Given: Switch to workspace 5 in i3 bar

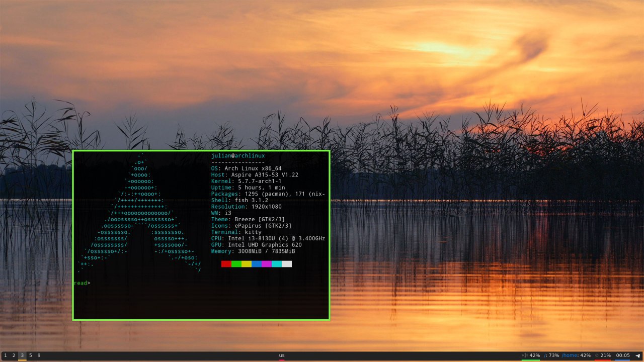Looking at the screenshot, I should pos(30,355).
